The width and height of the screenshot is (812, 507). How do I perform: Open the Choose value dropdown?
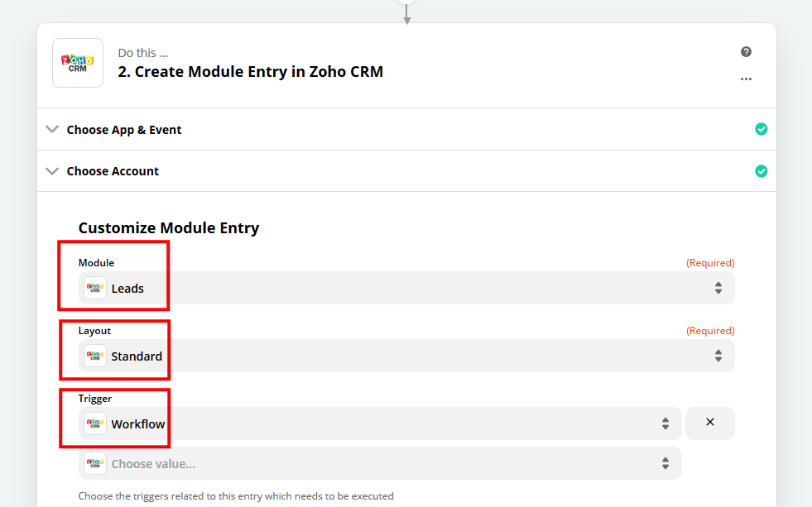coord(381,463)
